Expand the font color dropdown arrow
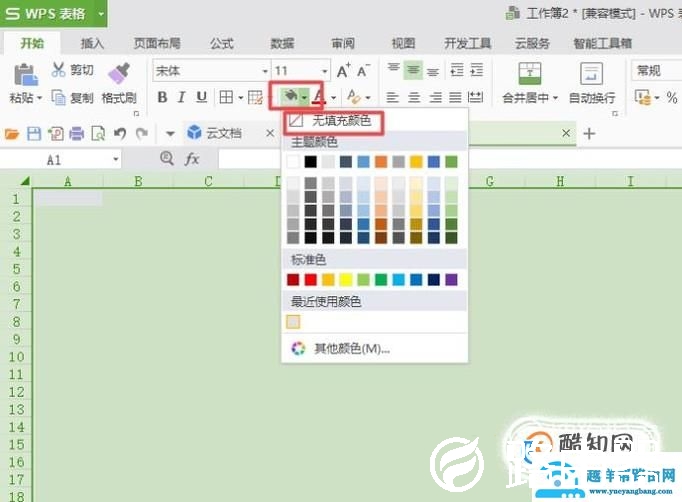Viewport: 682px width, 502px height. pyautogui.click(x=334, y=98)
